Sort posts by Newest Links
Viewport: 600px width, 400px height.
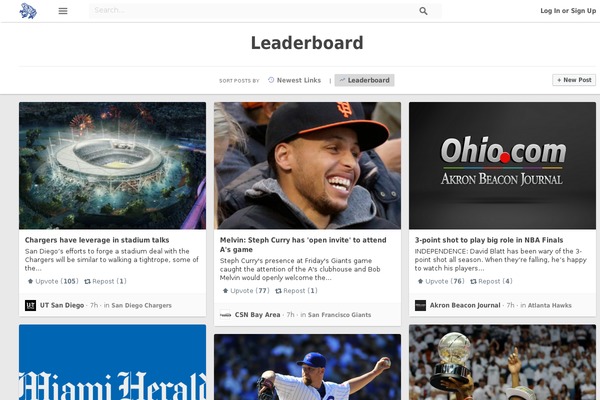295,80
